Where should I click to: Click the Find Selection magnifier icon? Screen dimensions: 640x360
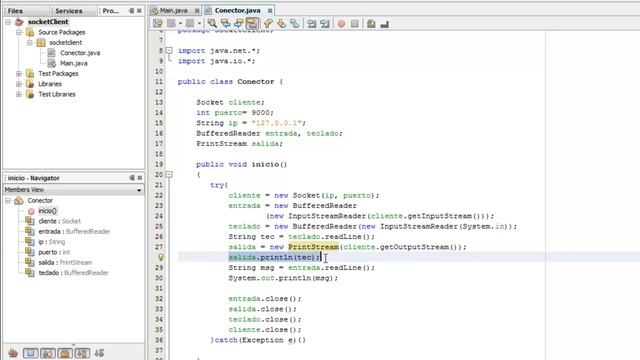tap(212, 24)
